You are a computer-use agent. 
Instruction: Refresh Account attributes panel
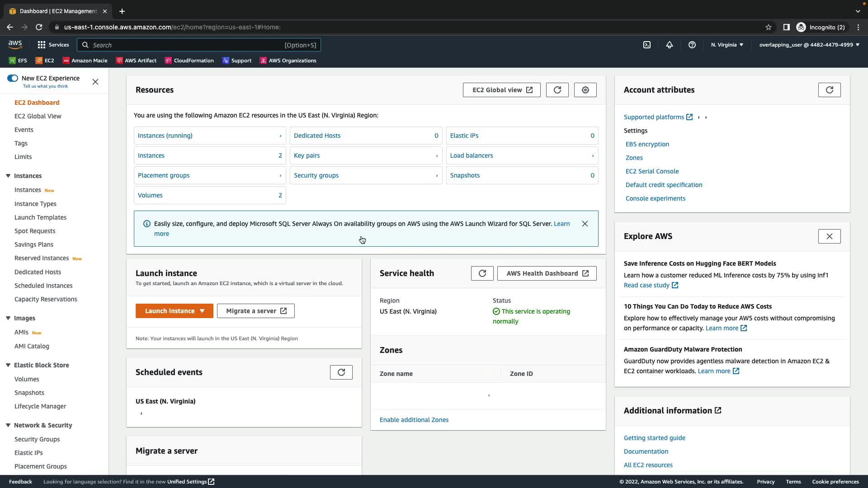[x=830, y=90]
